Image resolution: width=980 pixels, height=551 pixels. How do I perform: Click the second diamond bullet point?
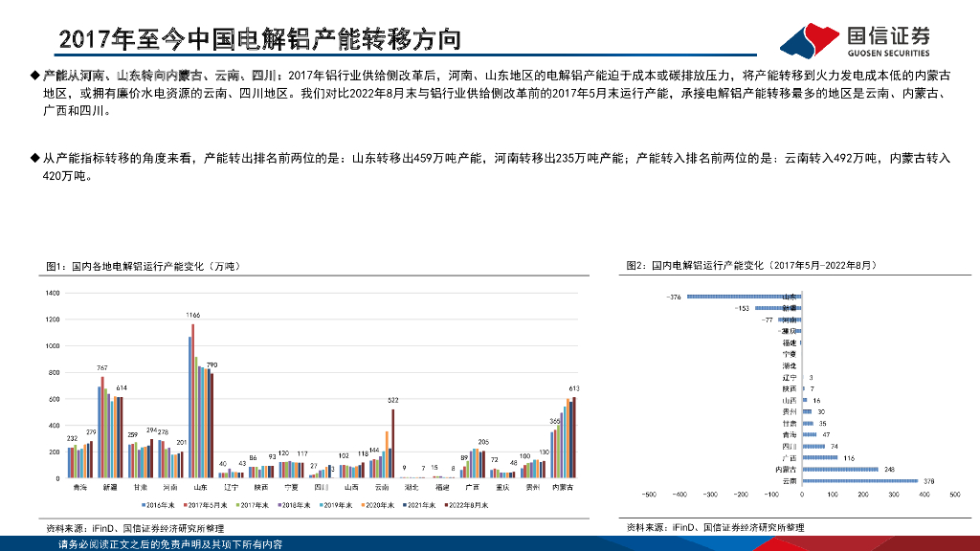(35, 156)
